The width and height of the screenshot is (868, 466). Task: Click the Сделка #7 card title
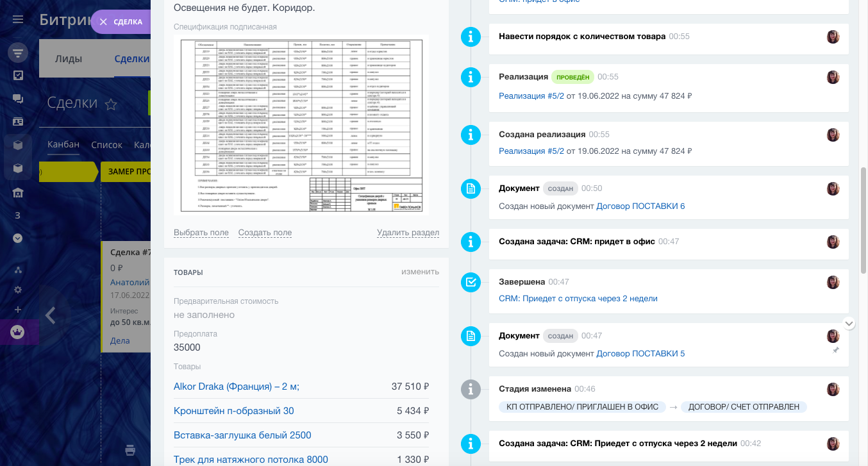click(x=130, y=253)
